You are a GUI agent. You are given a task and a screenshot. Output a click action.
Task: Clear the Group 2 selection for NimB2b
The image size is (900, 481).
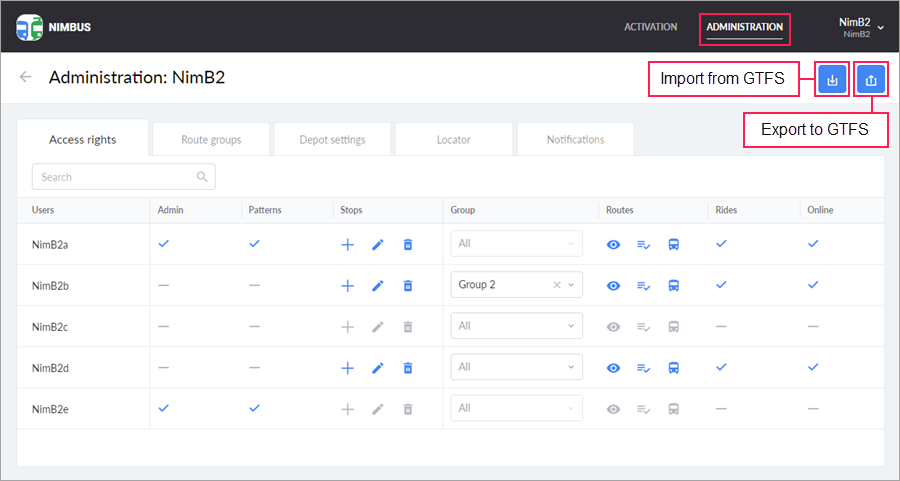point(557,285)
